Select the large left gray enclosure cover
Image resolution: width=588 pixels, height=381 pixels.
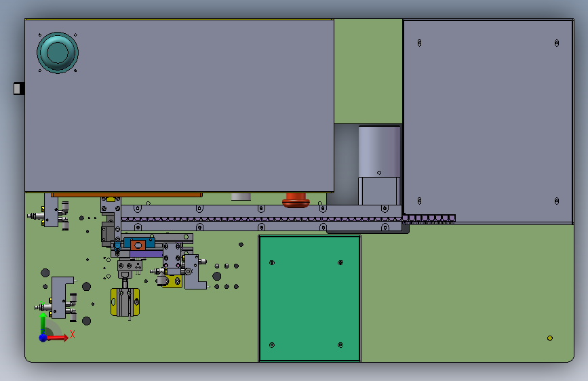(179, 106)
